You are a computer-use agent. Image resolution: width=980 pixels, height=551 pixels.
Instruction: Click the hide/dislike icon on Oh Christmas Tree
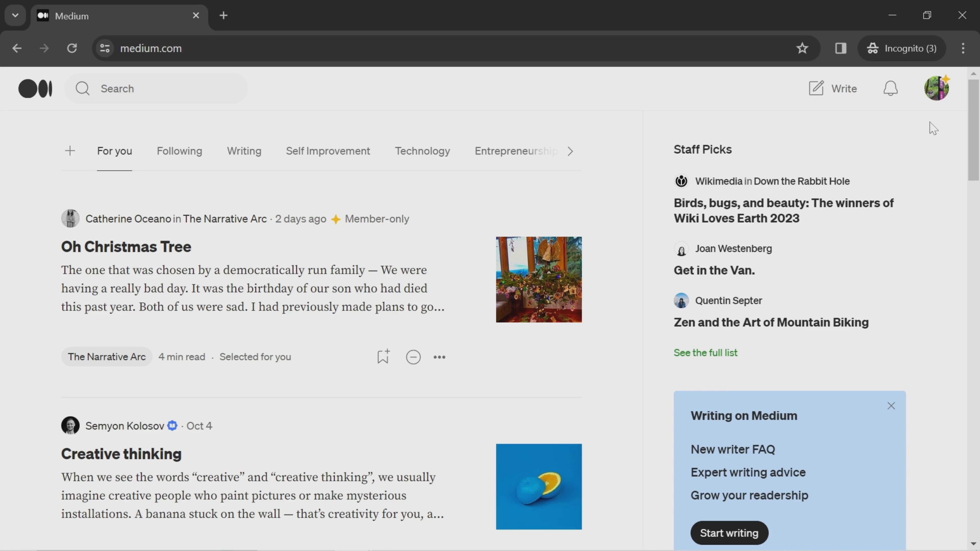point(413,357)
